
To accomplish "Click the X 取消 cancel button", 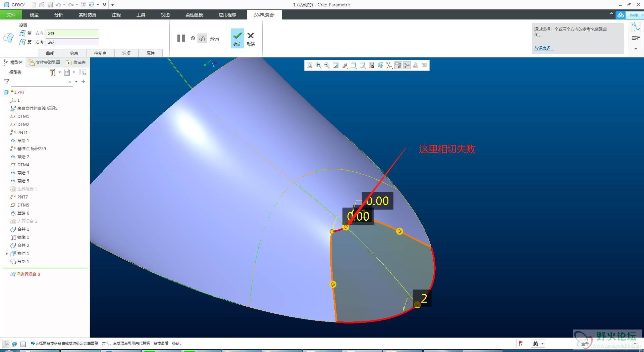I will tap(251, 39).
